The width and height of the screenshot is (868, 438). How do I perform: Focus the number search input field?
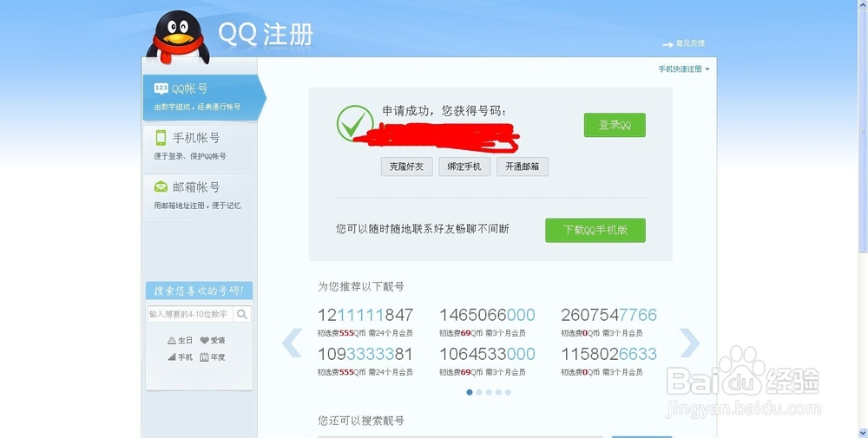[x=190, y=314]
